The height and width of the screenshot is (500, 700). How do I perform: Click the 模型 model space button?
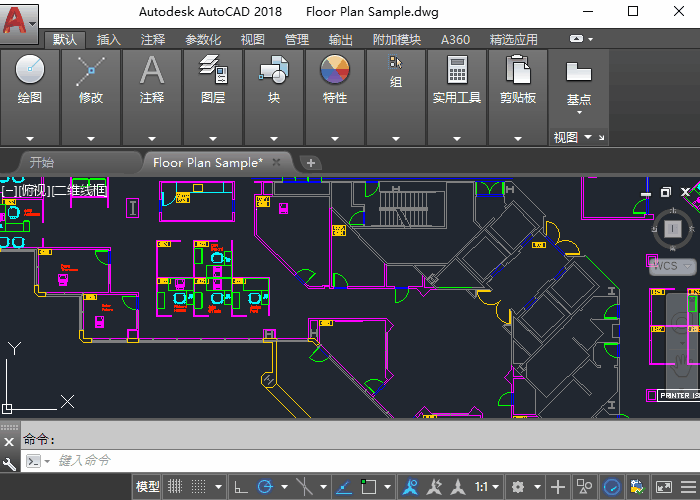click(x=148, y=487)
